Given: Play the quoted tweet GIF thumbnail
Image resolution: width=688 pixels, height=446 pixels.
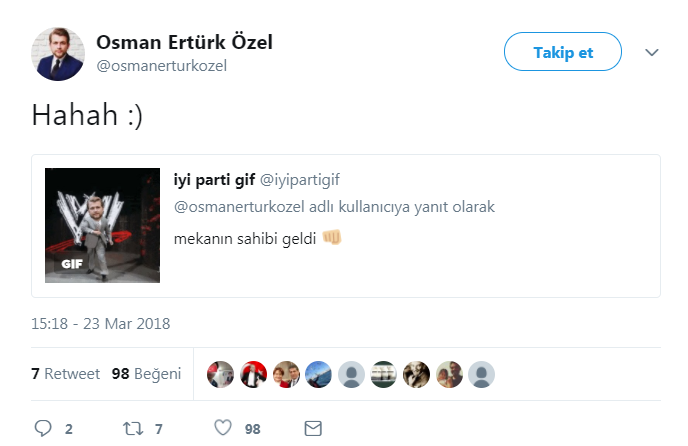Looking at the screenshot, I should pyautogui.click(x=102, y=225).
